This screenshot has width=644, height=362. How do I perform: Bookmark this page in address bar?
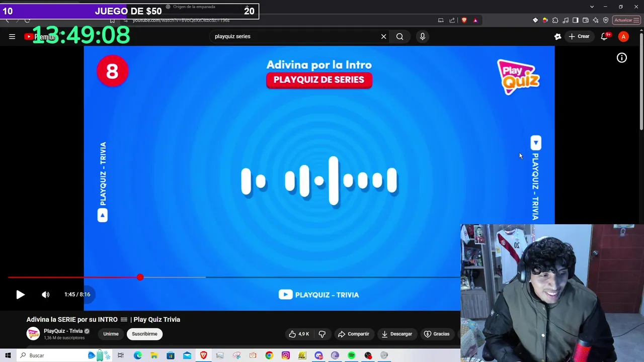(112, 20)
